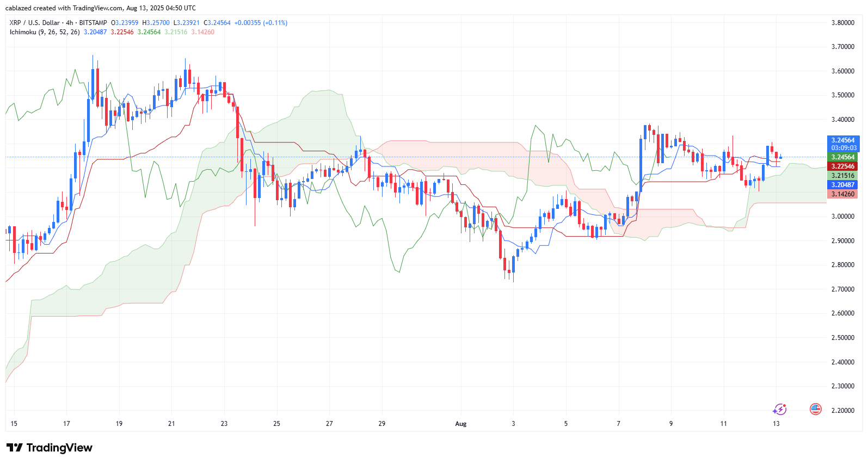Click the red 3.22546 Ichimoku legend value
868x464 pixels.
[122, 32]
